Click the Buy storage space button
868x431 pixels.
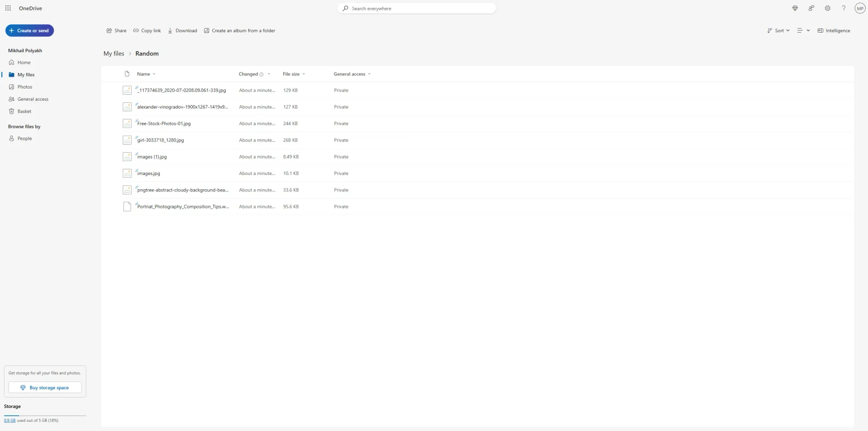tap(45, 387)
